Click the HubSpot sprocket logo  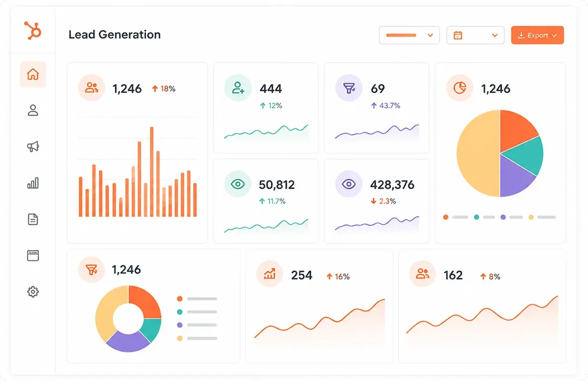[x=33, y=30]
